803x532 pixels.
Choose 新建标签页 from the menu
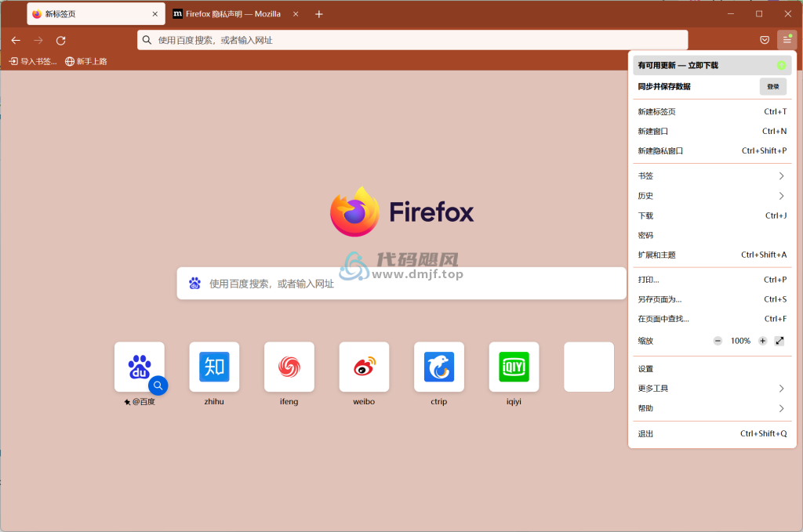pyautogui.click(x=712, y=111)
